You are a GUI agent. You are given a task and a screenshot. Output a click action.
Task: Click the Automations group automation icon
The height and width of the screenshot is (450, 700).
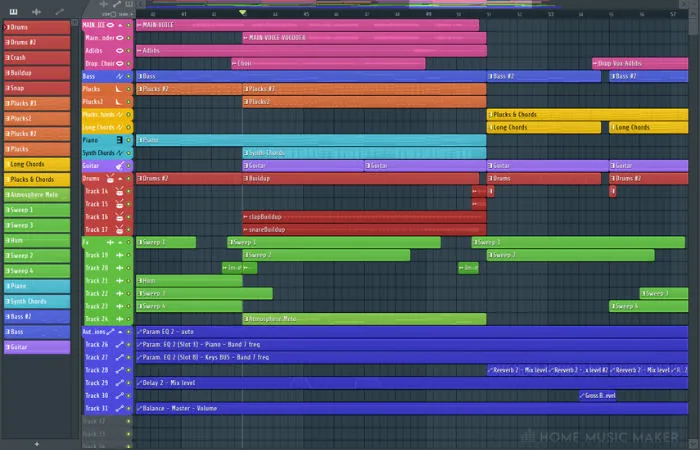pos(110,332)
